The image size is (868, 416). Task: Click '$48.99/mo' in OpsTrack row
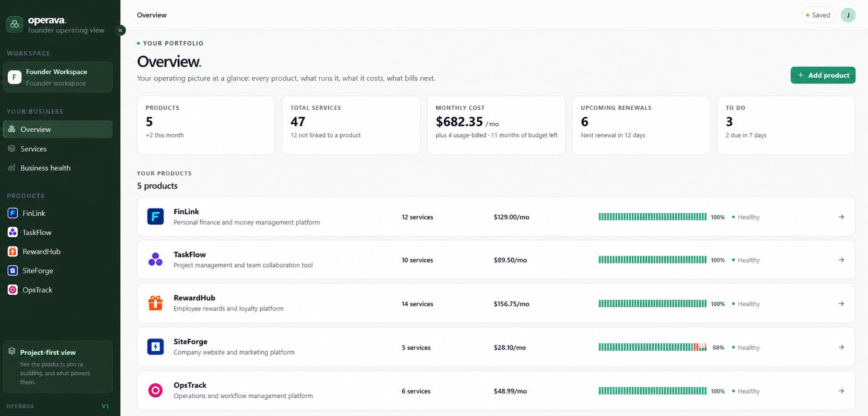point(510,391)
